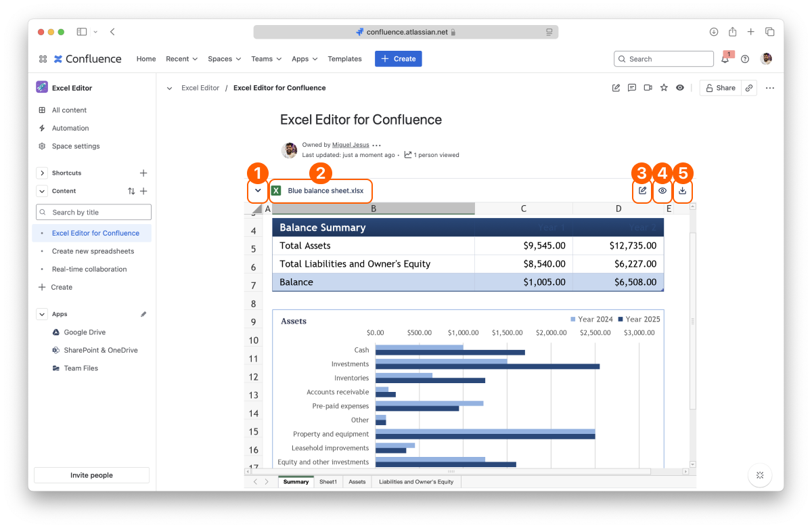Open Space settings
Viewport: 812px width, 528px height.
coord(76,146)
